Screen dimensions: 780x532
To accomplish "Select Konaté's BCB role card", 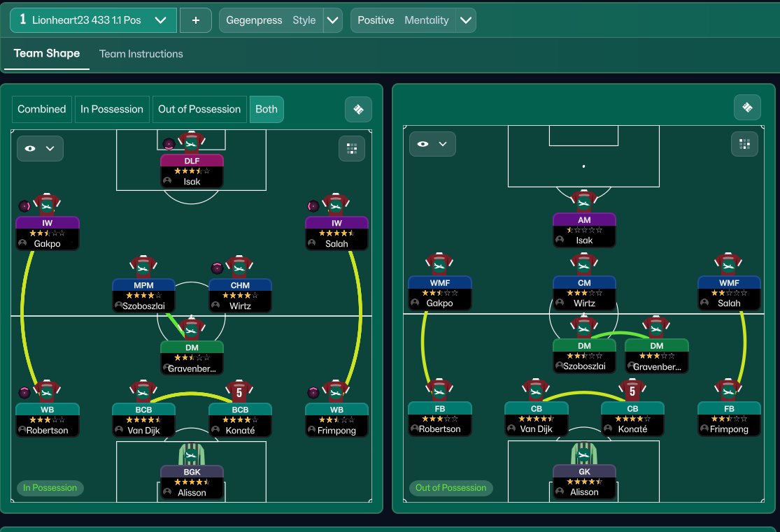I will tap(240, 419).
